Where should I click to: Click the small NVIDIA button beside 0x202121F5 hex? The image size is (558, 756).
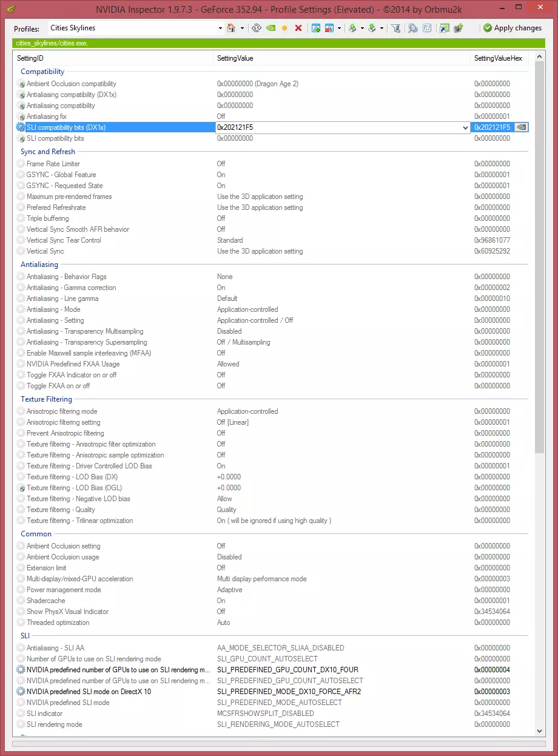[x=521, y=127]
